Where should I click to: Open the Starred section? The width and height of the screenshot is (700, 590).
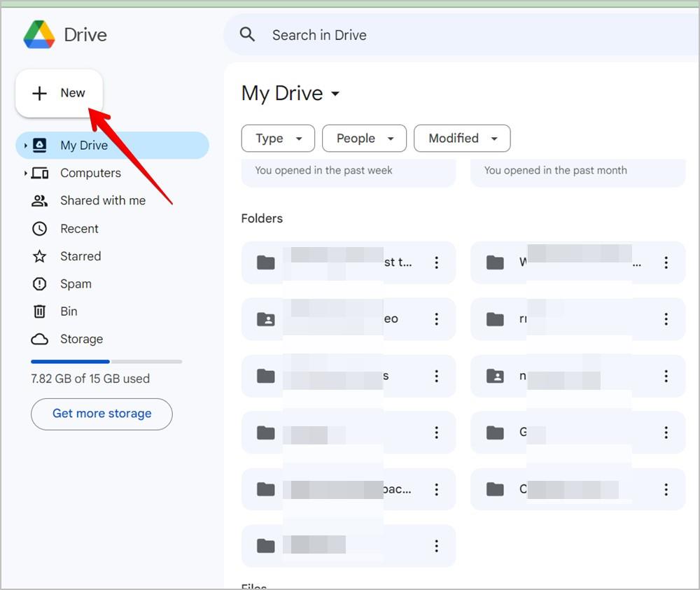click(x=80, y=256)
